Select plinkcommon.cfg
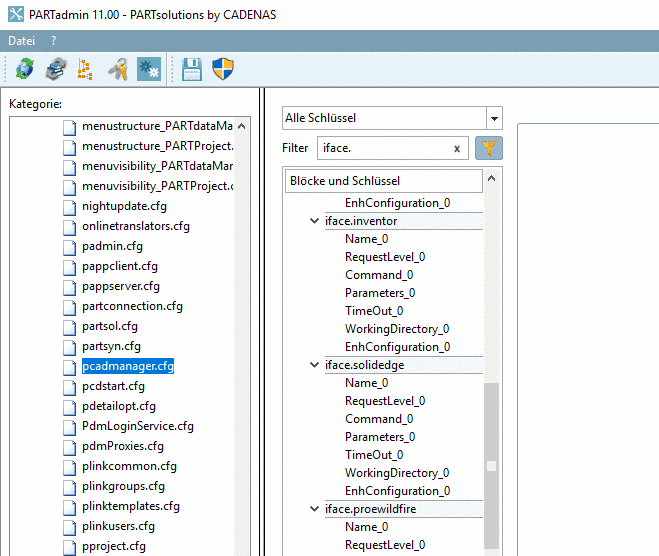 [x=129, y=466]
